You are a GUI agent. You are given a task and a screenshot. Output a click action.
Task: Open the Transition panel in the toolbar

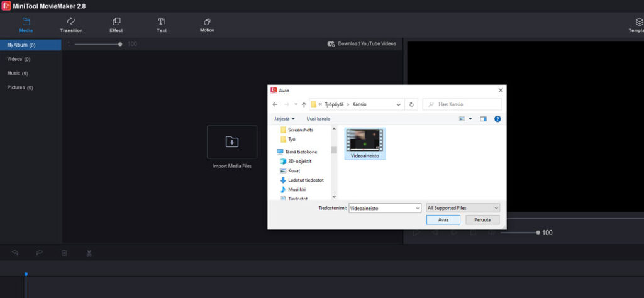point(71,25)
